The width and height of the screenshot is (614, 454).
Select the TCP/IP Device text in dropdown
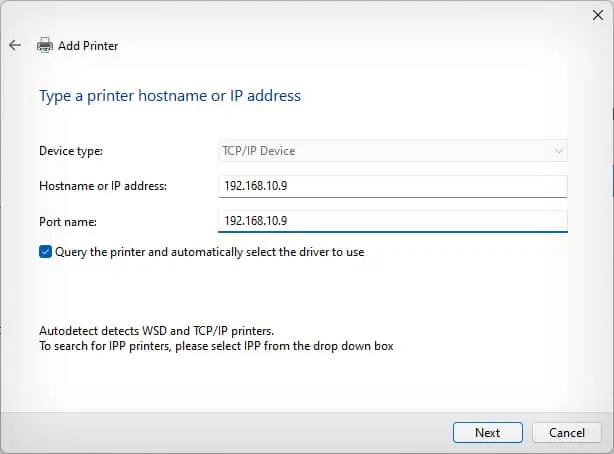pos(258,151)
